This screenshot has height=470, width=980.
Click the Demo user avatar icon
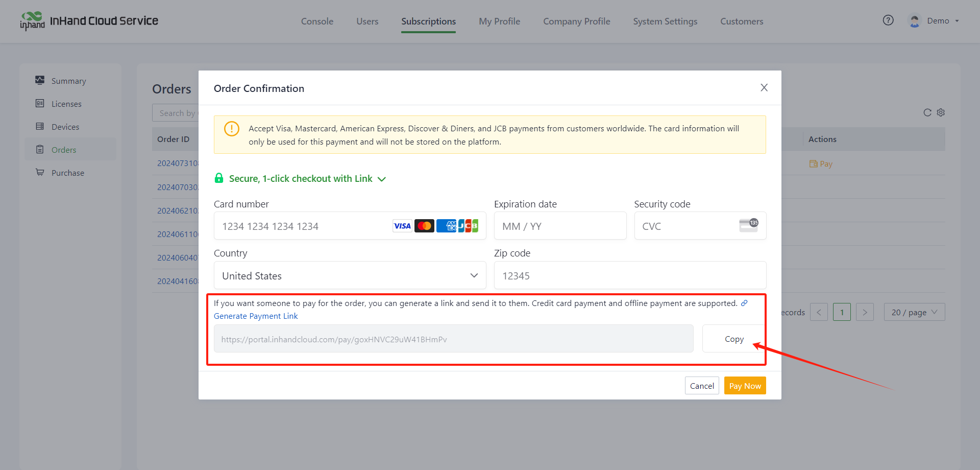pyautogui.click(x=914, y=21)
